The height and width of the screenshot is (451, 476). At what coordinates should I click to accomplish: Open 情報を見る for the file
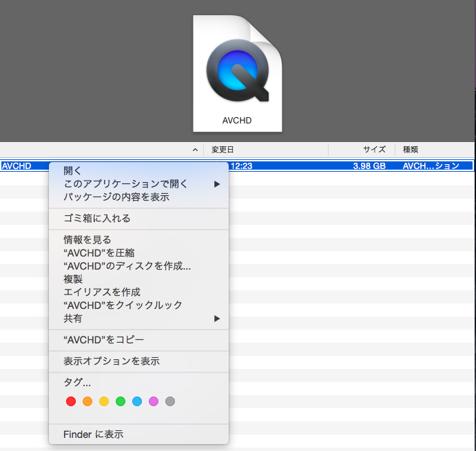[87, 240]
